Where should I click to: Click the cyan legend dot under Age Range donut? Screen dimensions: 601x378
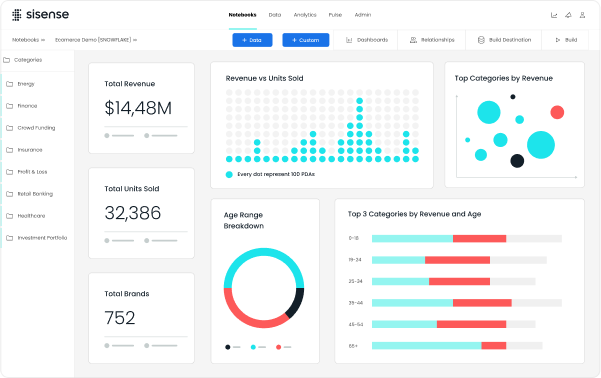pyautogui.click(x=253, y=347)
